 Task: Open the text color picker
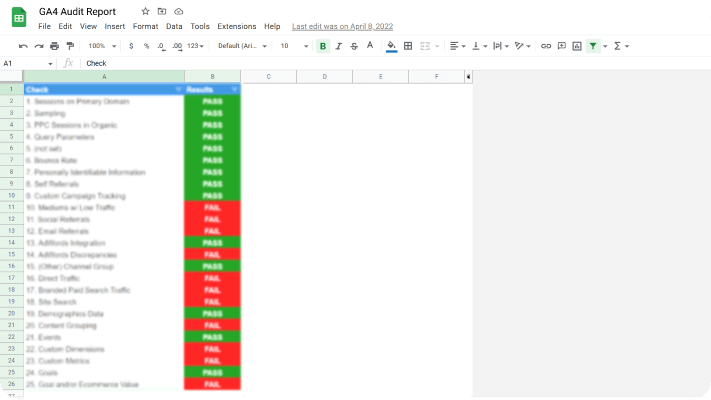coord(370,45)
